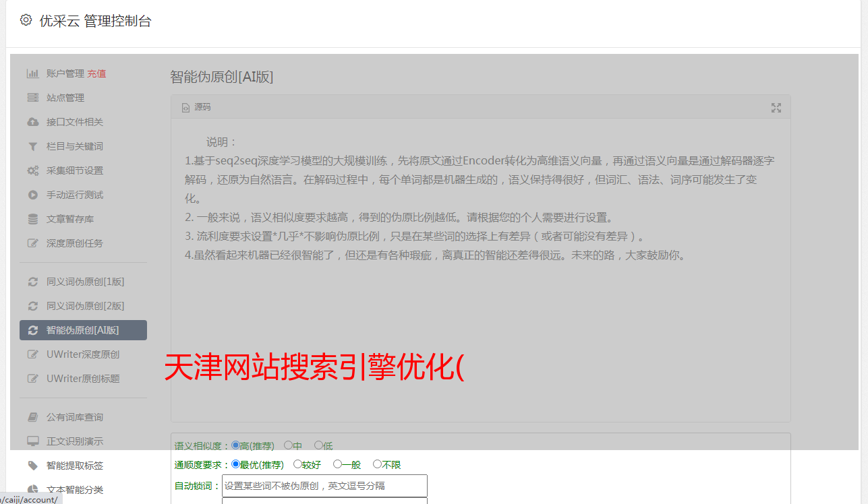Click the gears icon for 采集细节设置
868x504 pixels.
[x=32, y=170]
